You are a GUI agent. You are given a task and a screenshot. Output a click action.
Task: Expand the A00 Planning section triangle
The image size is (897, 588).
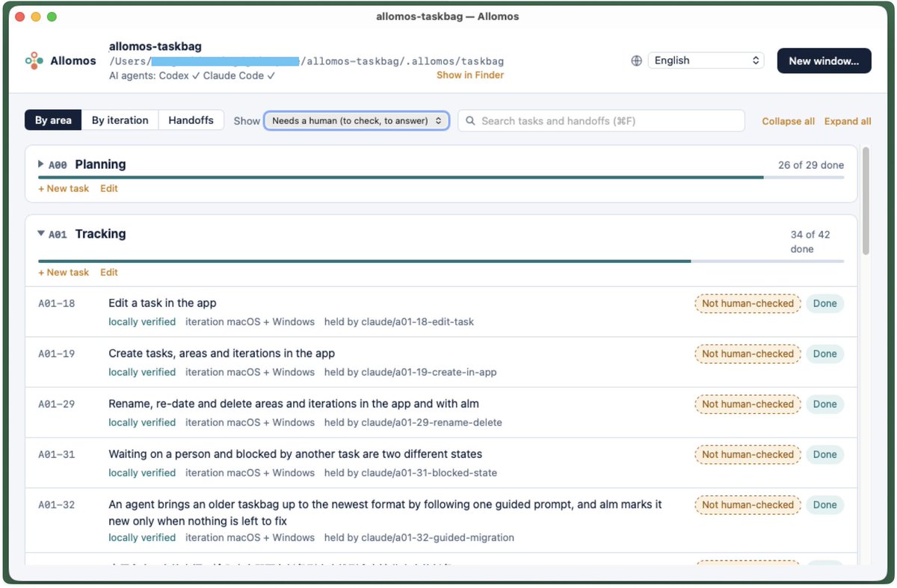point(41,164)
